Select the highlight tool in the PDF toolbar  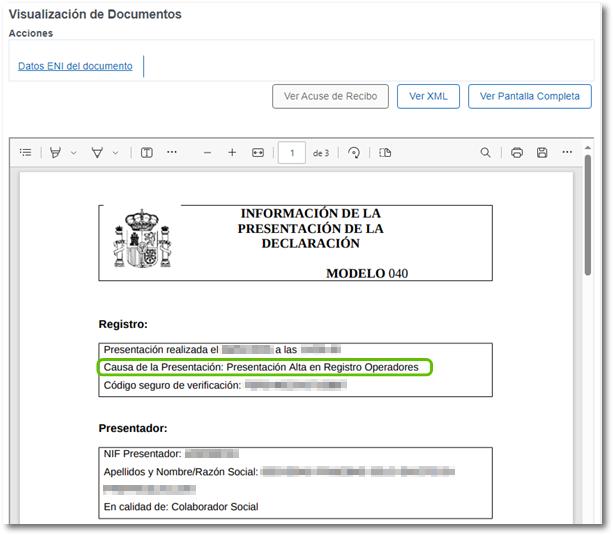pyautogui.click(x=56, y=153)
